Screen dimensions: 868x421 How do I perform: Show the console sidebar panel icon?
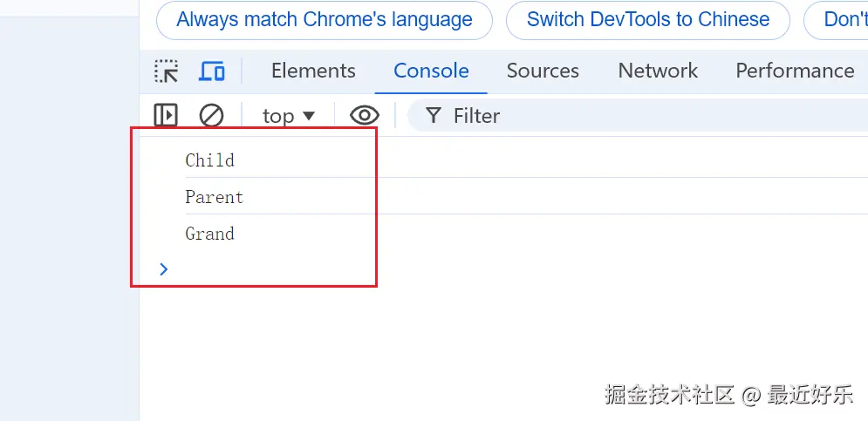pos(166,116)
